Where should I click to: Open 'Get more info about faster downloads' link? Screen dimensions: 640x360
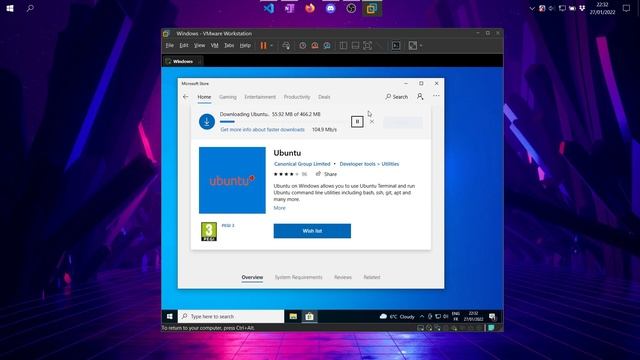pyautogui.click(x=262, y=129)
